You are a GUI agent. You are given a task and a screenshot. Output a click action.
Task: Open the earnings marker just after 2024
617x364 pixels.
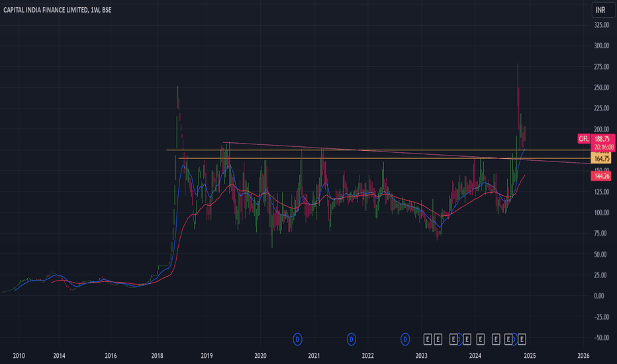click(480, 339)
